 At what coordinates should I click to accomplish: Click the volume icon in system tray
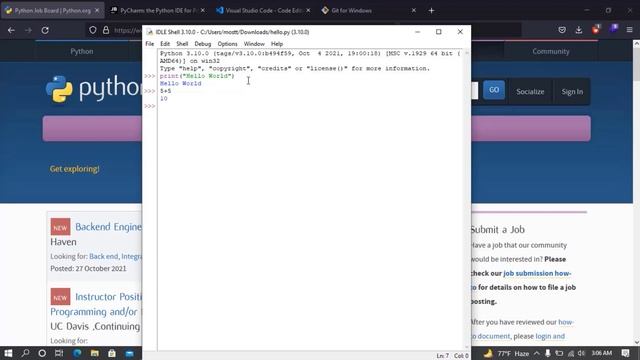pyautogui.click(x=582, y=353)
